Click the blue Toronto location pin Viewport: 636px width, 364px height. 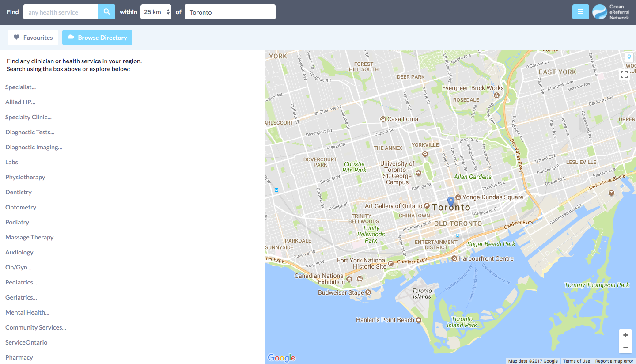pos(450,201)
